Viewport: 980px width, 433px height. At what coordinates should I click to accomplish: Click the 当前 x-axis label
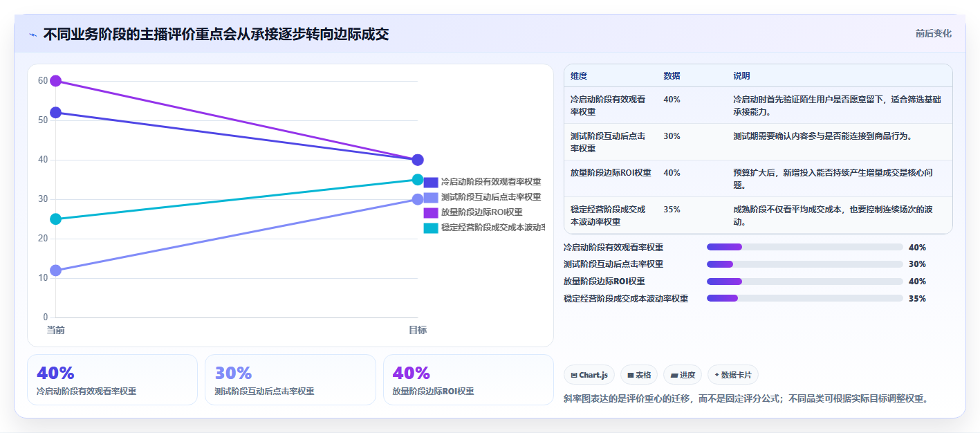click(x=56, y=330)
